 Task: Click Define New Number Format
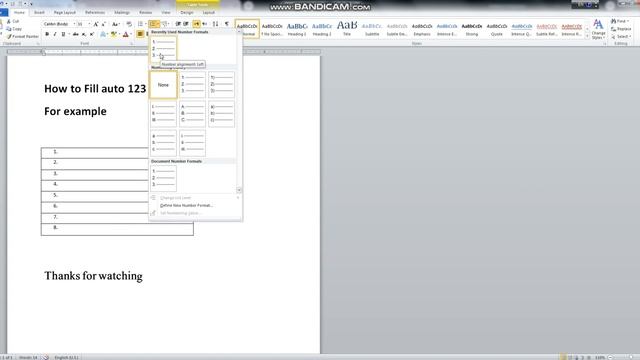click(x=186, y=205)
